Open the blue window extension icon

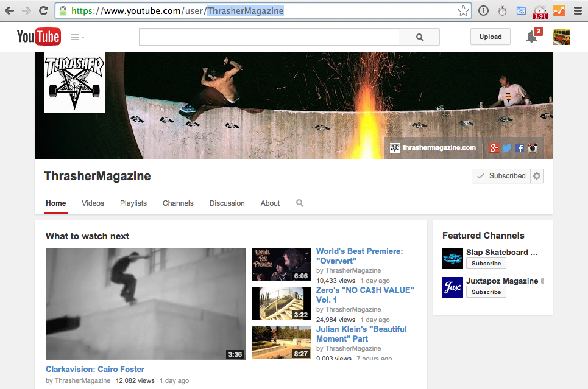pyautogui.click(x=521, y=11)
